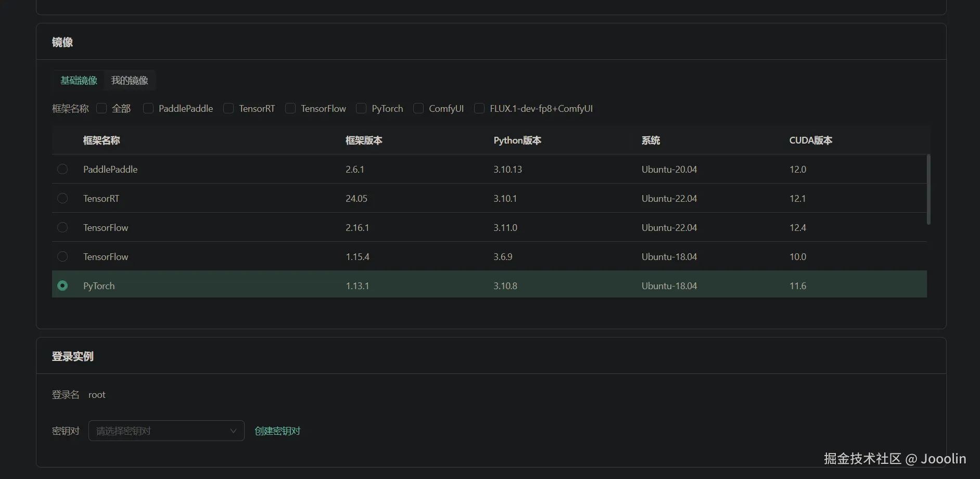Click the 框架版本 column header
Image resolution: width=980 pixels, height=479 pixels.
coord(364,140)
